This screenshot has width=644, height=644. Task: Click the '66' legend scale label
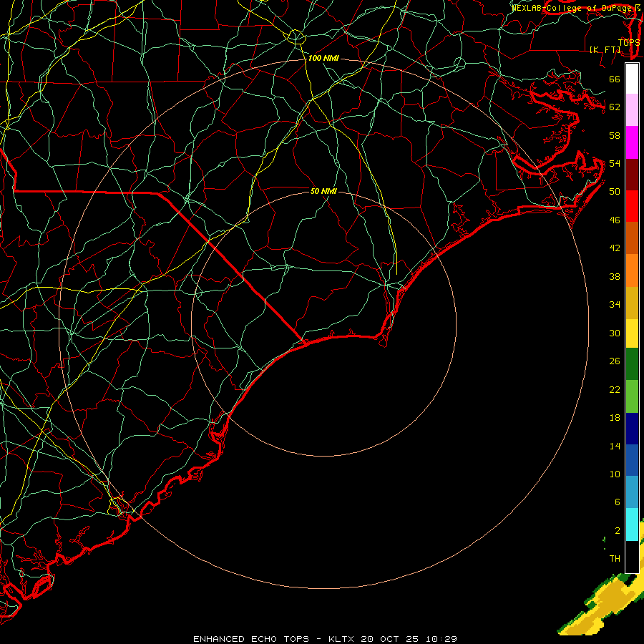[x=615, y=79]
